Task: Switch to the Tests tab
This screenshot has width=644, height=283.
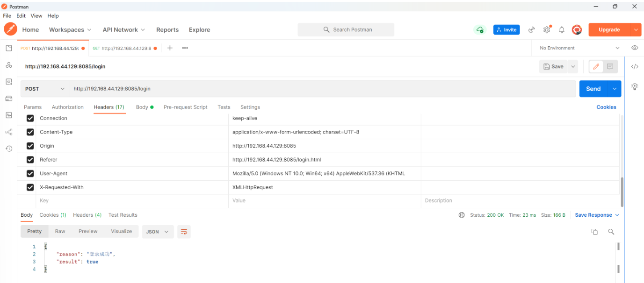Action: pos(224,107)
